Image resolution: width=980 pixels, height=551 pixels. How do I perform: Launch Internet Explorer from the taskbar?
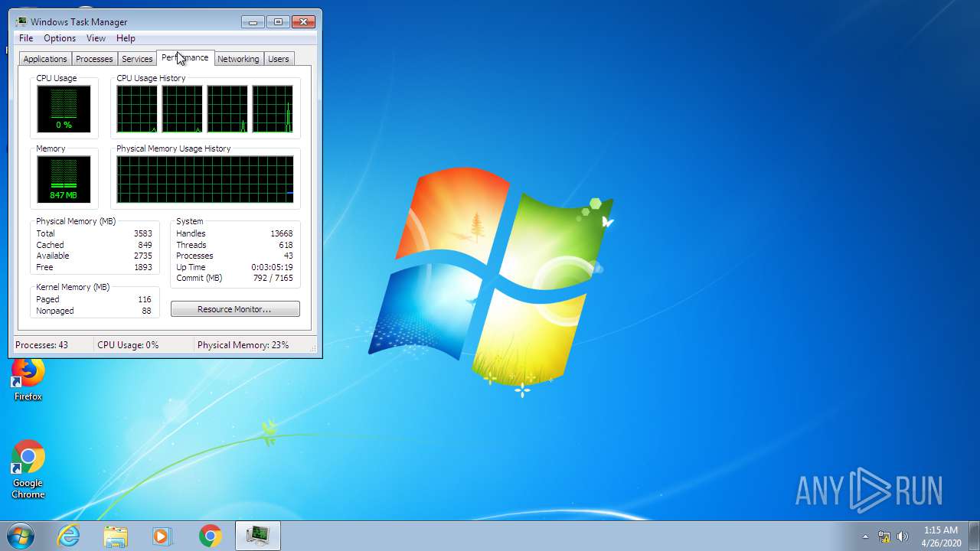[69, 536]
